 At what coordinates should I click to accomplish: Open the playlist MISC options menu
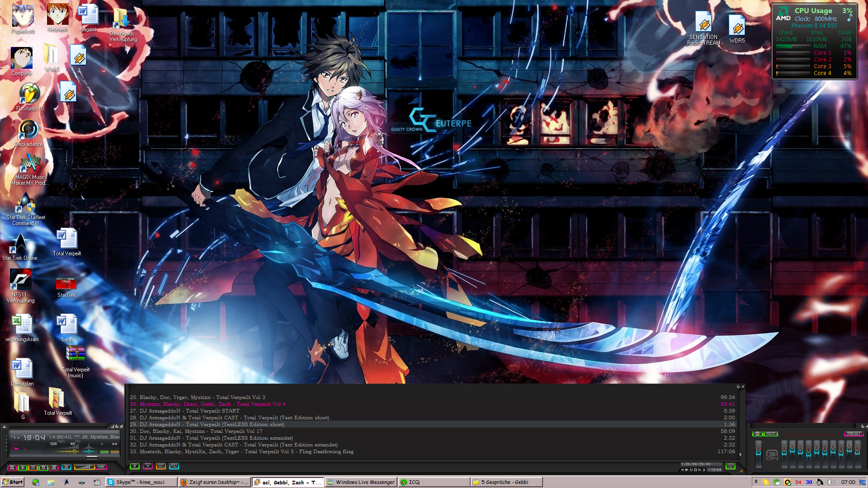click(x=174, y=466)
